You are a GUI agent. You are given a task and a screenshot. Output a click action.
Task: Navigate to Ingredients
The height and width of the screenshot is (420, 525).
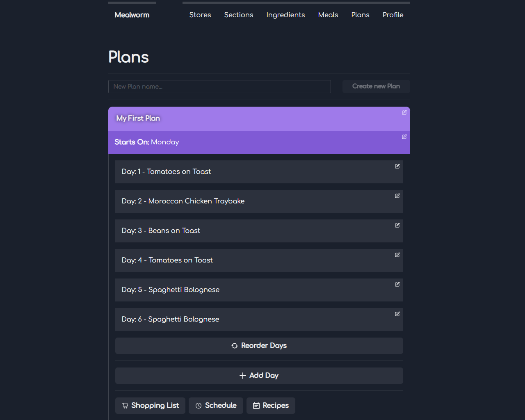pos(285,15)
